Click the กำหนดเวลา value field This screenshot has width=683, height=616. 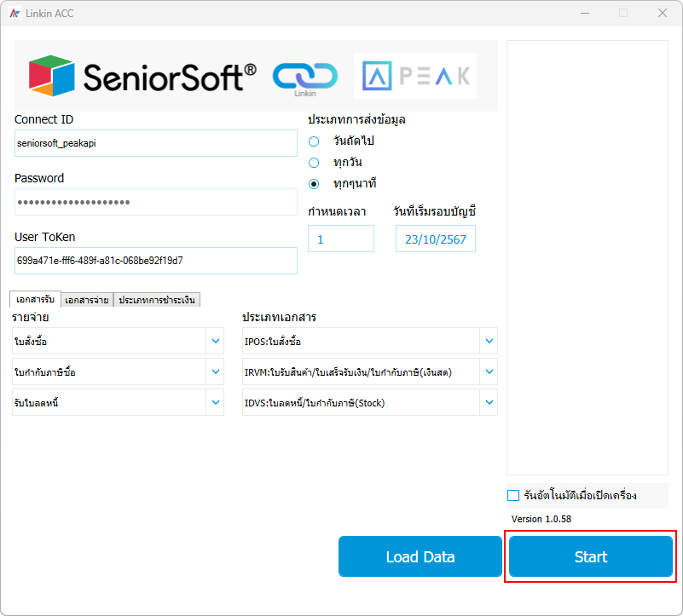[x=341, y=239]
